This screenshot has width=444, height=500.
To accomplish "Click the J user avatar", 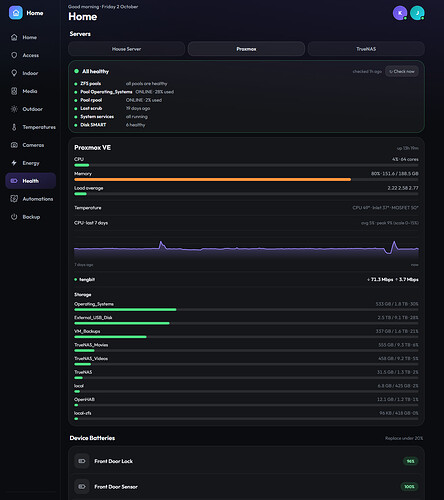I will (417, 13).
